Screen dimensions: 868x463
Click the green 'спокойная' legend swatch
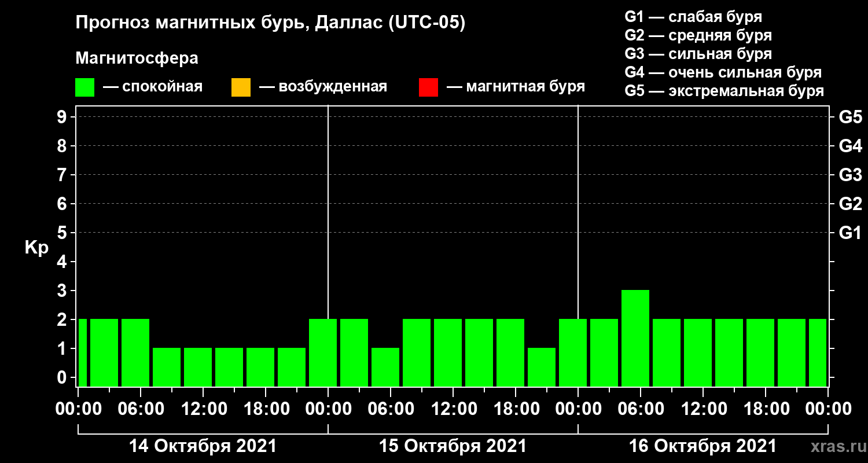click(85, 87)
